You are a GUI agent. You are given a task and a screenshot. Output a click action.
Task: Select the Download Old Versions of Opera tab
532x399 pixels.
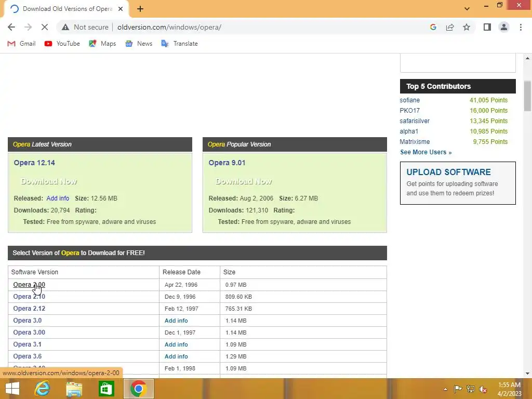67,9
